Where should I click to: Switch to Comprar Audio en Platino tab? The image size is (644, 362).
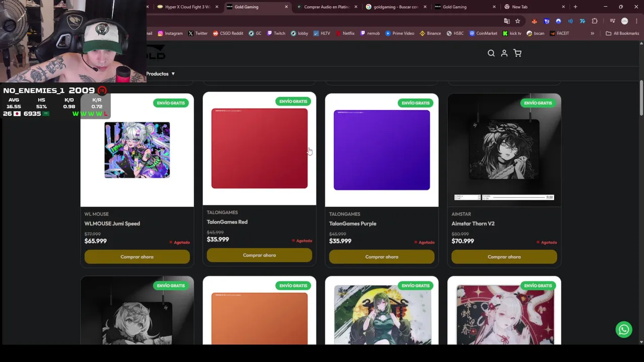coord(327,7)
